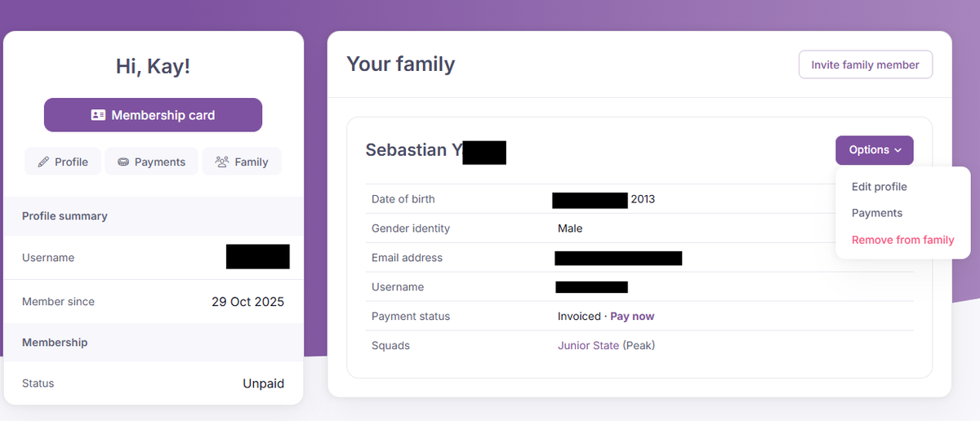Image resolution: width=980 pixels, height=421 pixels.
Task: Click the cash icon beside Payments
Action: [x=123, y=162]
